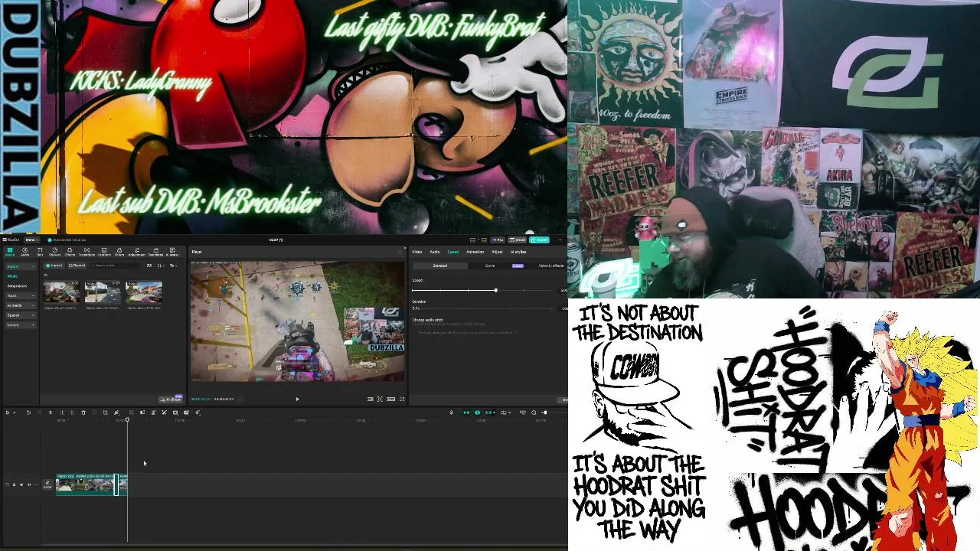Open the filter dropdown in media panel
The image size is (980, 551).
coord(173,266)
